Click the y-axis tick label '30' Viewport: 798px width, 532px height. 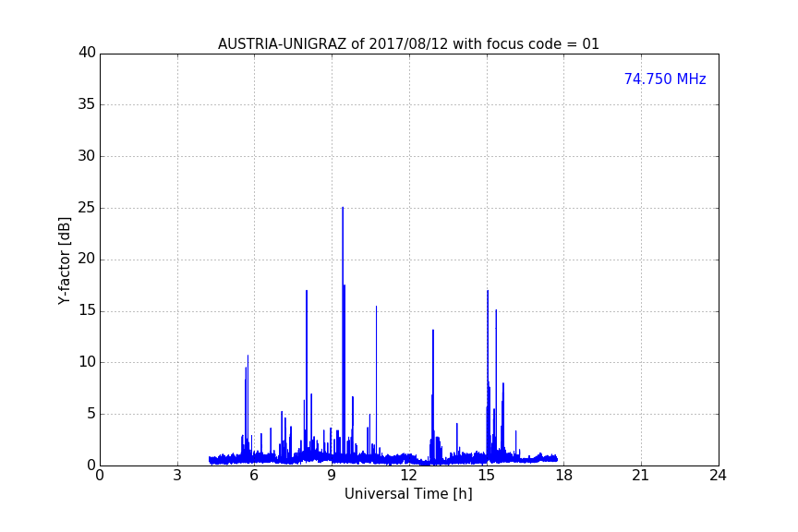pyautogui.click(x=87, y=156)
